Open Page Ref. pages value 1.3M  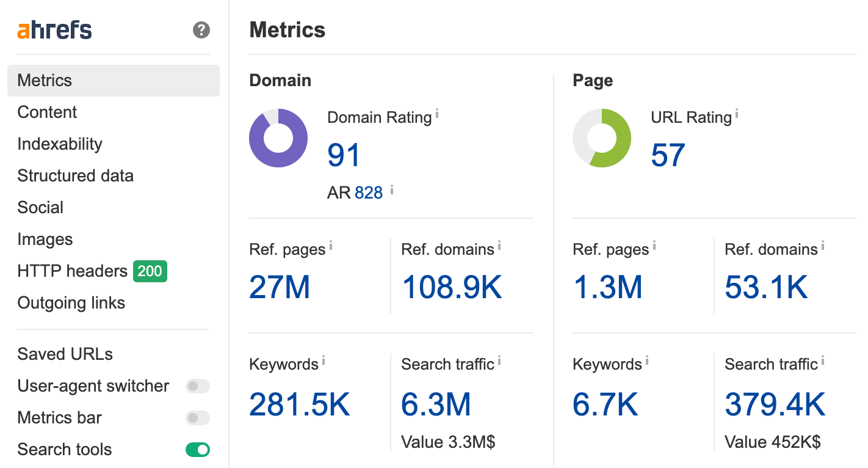click(x=607, y=287)
